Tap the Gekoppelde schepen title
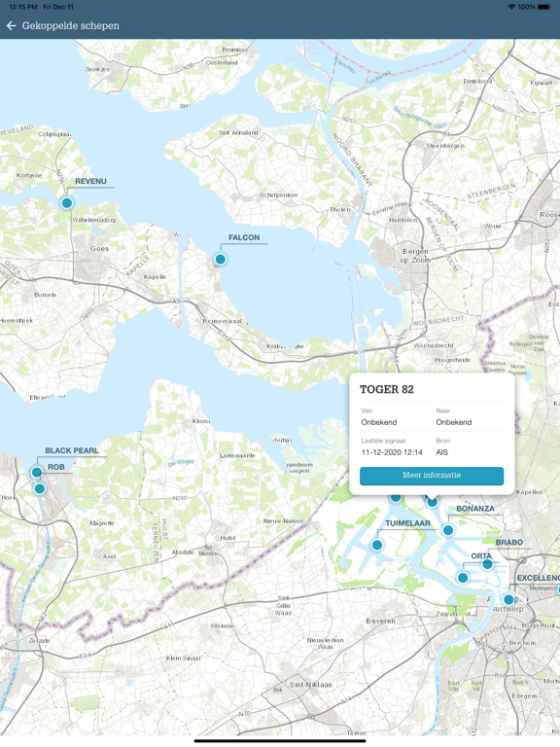 [x=70, y=25]
